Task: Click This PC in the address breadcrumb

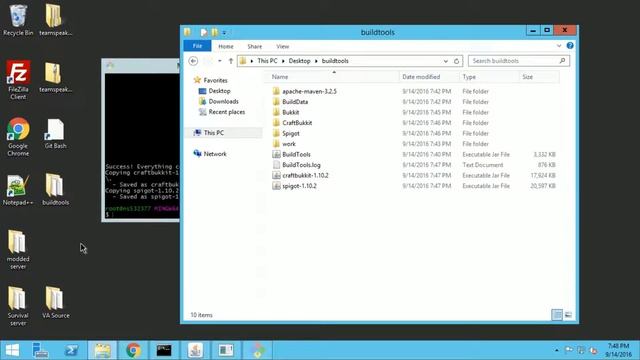Action: [x=267, y=61]
